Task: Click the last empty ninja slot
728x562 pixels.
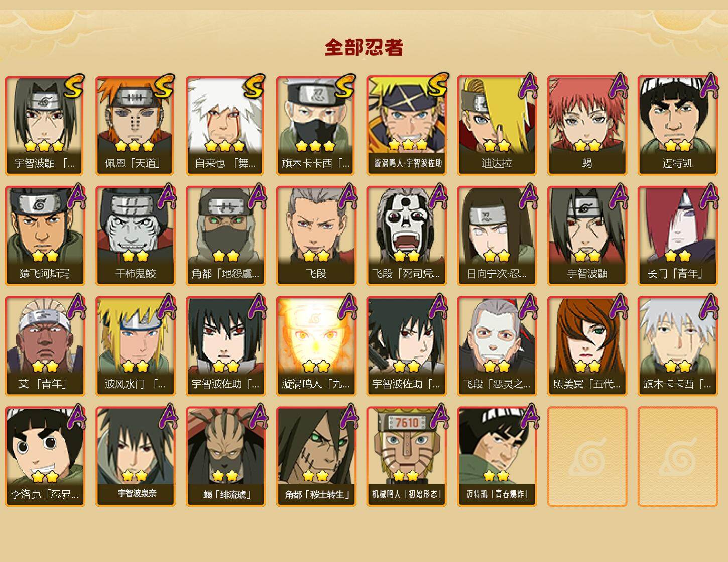Action: coord(677,457)
